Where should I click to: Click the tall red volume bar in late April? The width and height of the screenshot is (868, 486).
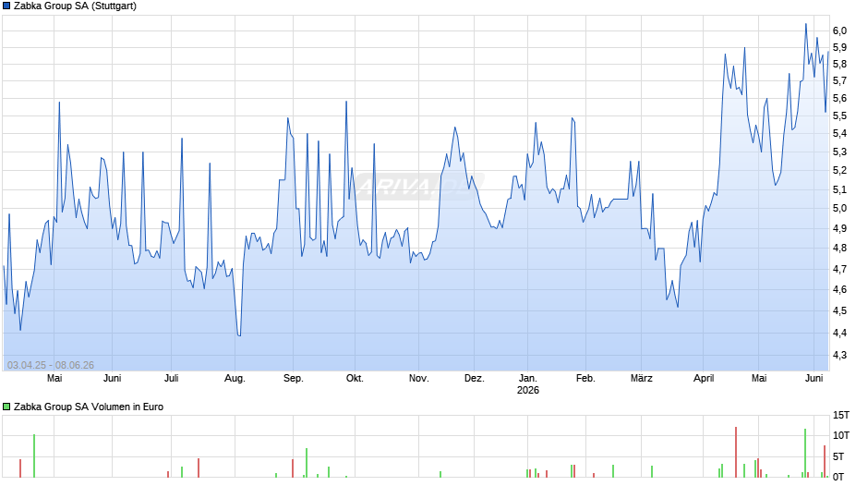tap(736, 452)
